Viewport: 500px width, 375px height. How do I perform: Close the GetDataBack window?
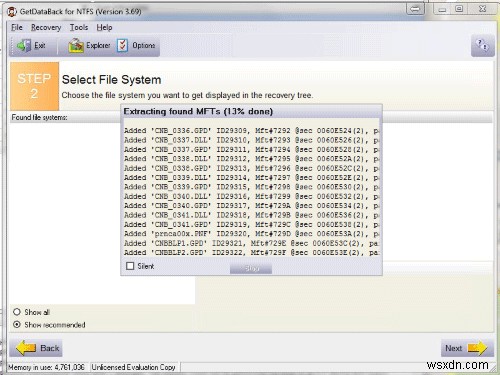[x=482, y=9]
